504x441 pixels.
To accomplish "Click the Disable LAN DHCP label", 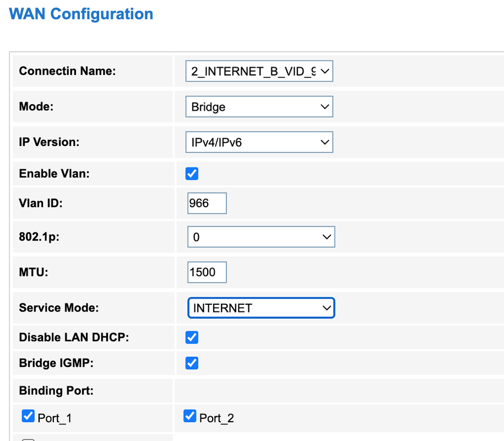I will point(74,337).
